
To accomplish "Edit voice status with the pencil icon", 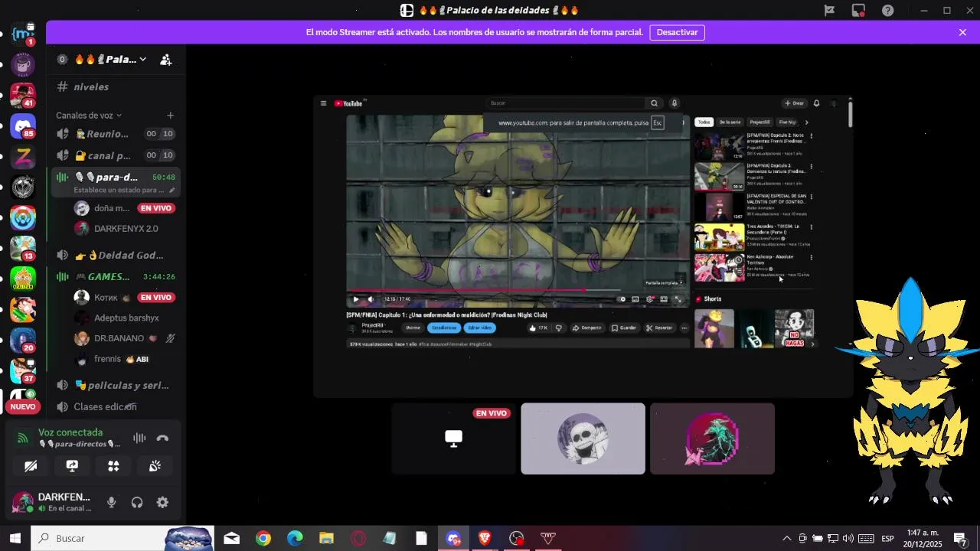I will (x=172, y=190).
